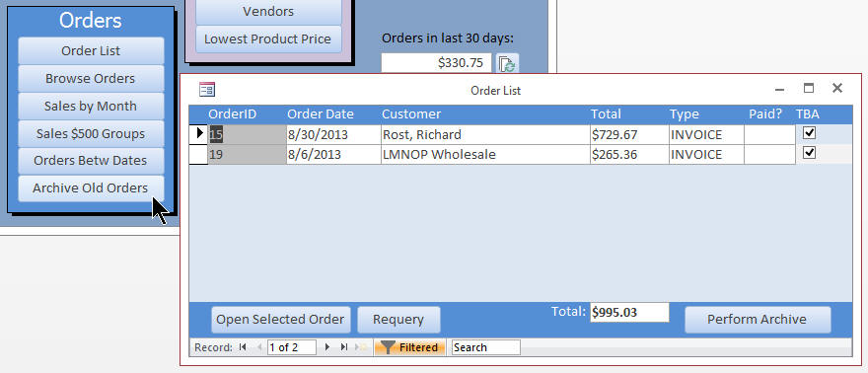Go to first record in navigator
The height and width of the screenshot is (373, 868).
coord(243,347)
